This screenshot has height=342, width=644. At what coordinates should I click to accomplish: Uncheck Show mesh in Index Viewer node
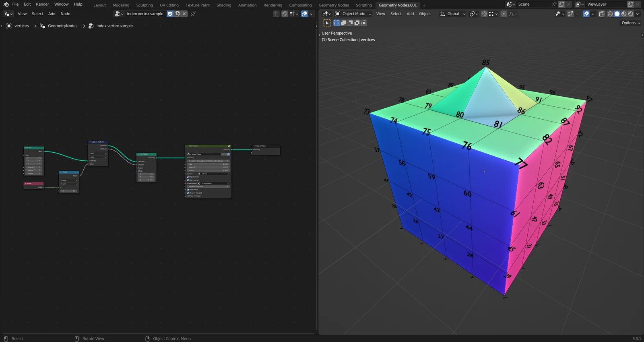[x=188, y=190]
